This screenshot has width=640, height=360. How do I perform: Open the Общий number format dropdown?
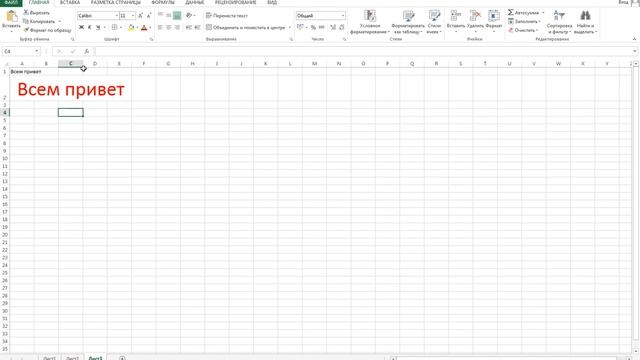click(343, 16)
